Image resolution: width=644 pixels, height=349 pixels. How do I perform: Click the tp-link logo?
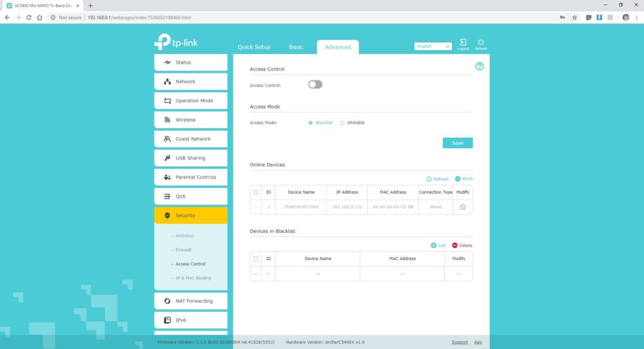coord(176,42)
